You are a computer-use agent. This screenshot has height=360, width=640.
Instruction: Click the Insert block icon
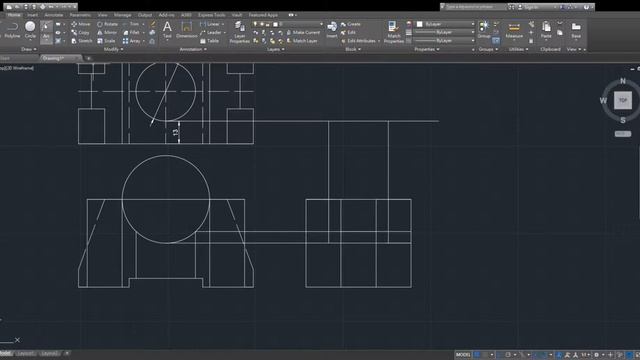pos(332,30)
